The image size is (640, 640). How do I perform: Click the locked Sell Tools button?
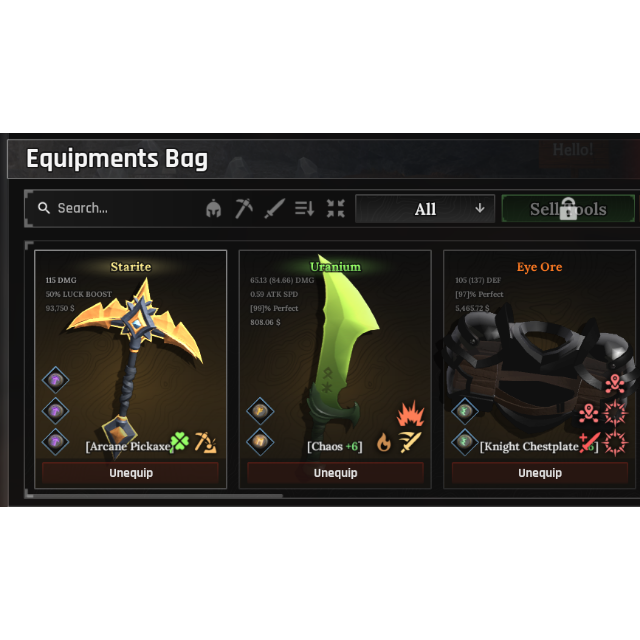(x=568, y=209)
